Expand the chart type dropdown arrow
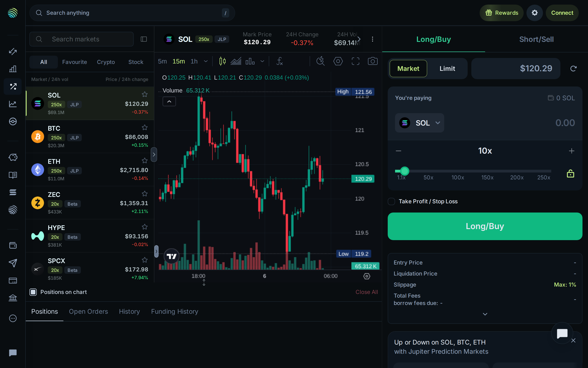 [x=262, y=61]
